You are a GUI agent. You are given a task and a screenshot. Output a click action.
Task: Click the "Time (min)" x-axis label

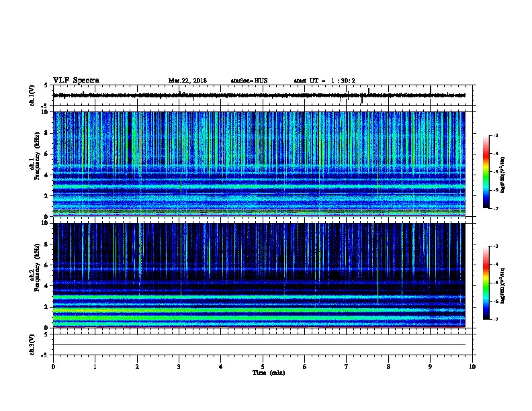(x=269, y=373)
